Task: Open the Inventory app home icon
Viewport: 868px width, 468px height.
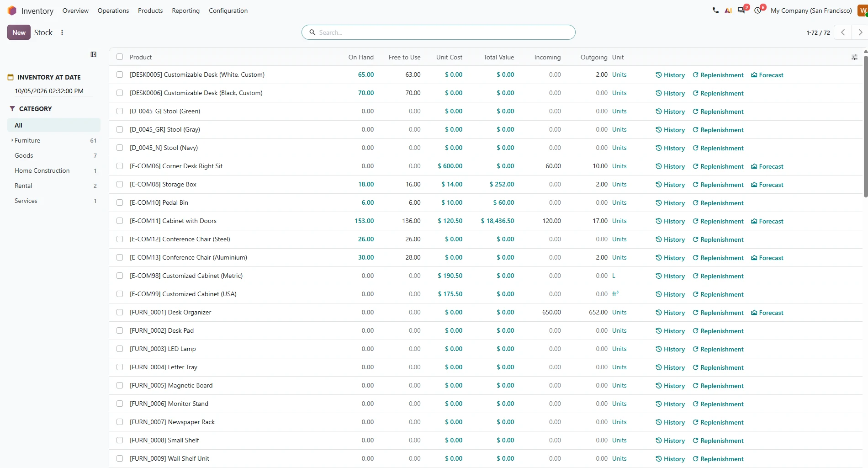Action: coord(12,11)
